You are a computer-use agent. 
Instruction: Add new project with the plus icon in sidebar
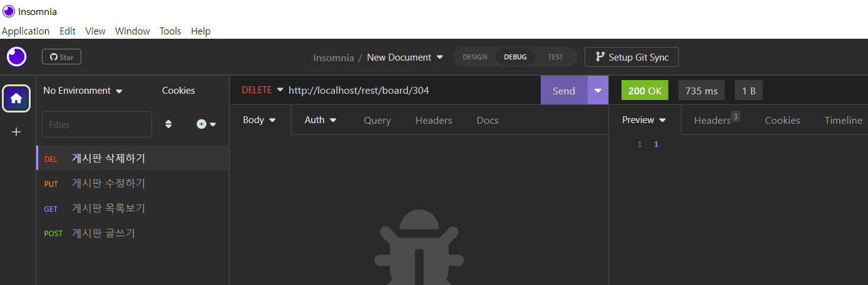click(x=16, y=132)
